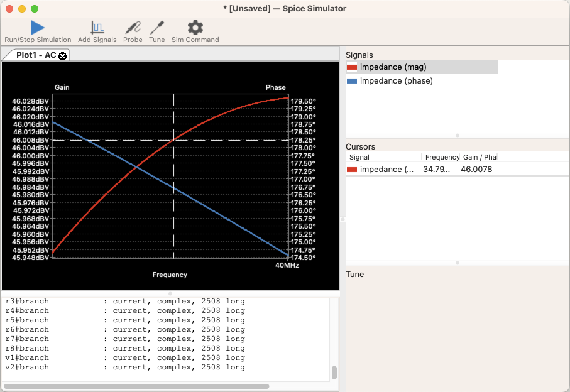
Task: Click the red impedance (mag) color swatch
Action: 352,67
